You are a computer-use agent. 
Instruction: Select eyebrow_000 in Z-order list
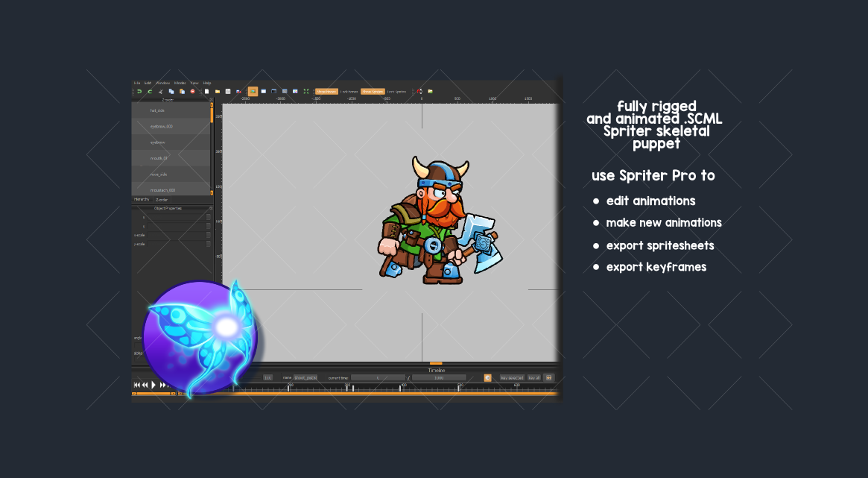point(171,126)
